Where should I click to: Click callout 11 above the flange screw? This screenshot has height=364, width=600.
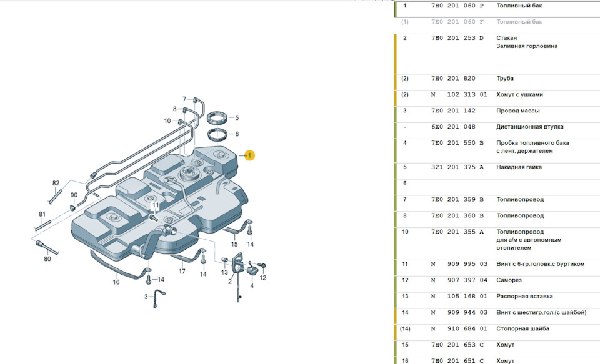156,205
